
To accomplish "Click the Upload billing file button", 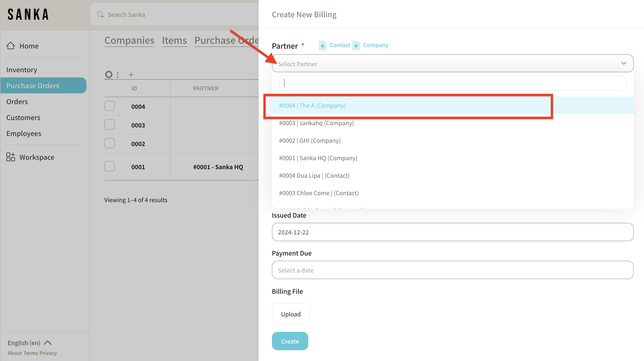I will point(291,314).
